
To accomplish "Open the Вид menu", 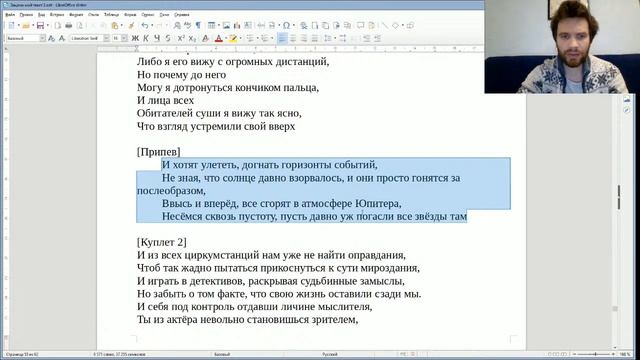I will click(x=41, y=15).
